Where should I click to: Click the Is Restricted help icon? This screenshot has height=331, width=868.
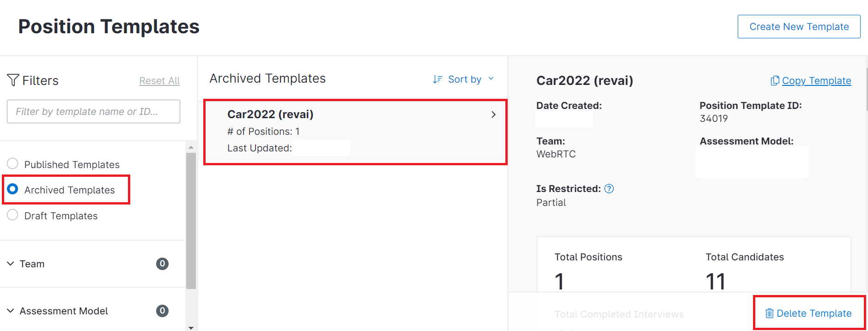[609, 189]
